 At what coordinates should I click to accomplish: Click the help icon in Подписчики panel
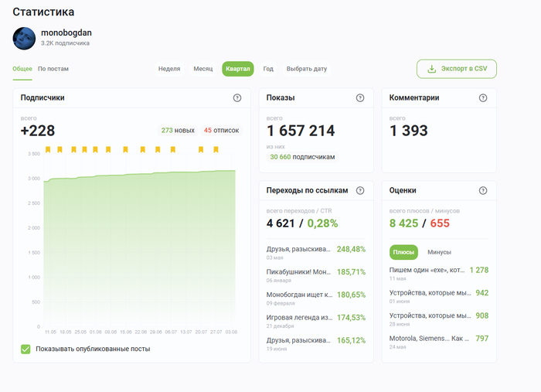[x=237, y=98]
